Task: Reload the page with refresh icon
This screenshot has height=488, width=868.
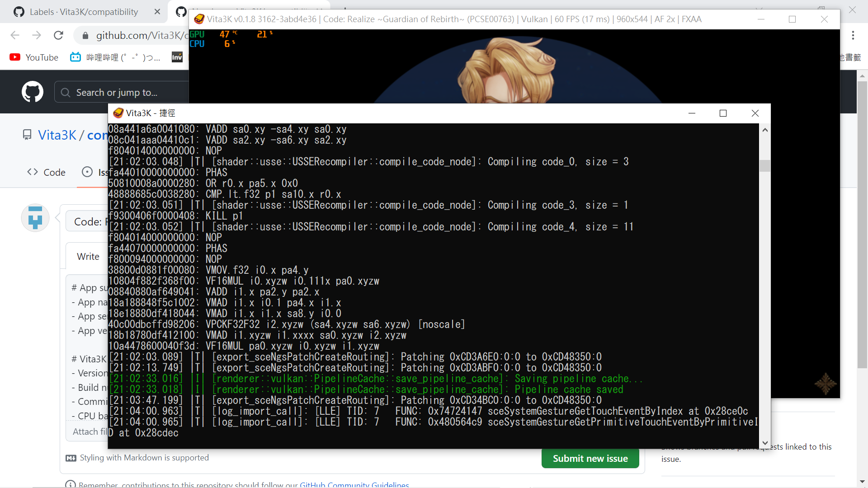Action: [58, 35]
